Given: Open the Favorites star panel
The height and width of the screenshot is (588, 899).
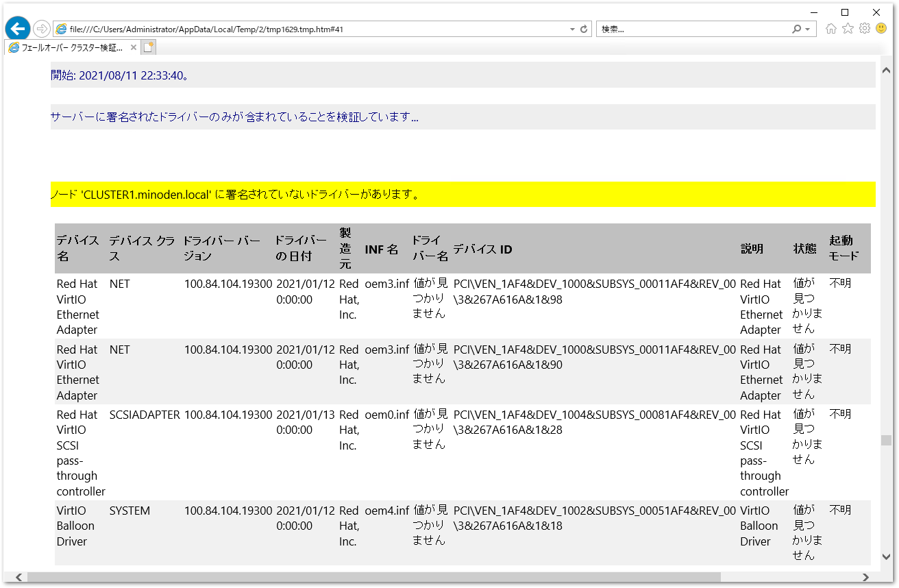Looking at the screenshot, I should [x=848, y=28].
